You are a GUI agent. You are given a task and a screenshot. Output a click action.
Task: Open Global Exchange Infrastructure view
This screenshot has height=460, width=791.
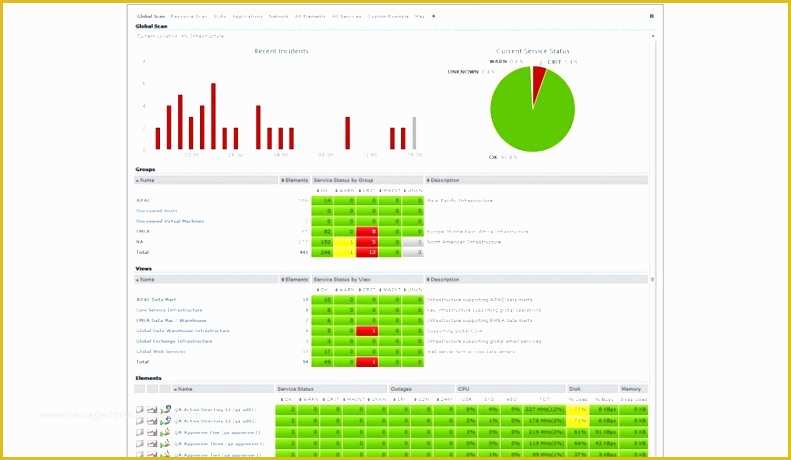click(174, 341)
